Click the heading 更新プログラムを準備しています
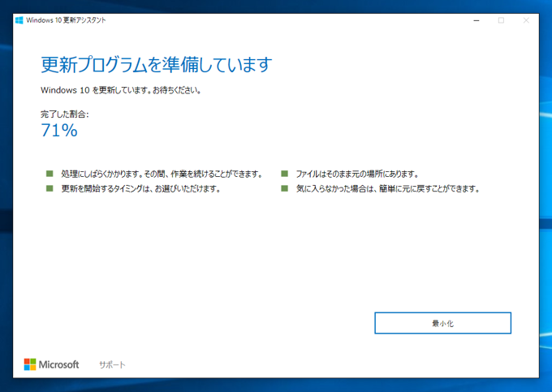The image size is (552, 392). 157,65
